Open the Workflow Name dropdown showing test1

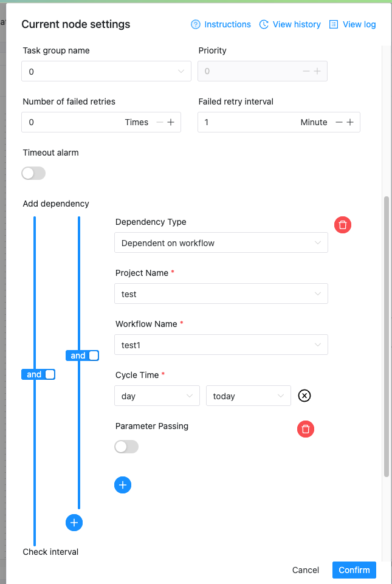pos(221,345)
